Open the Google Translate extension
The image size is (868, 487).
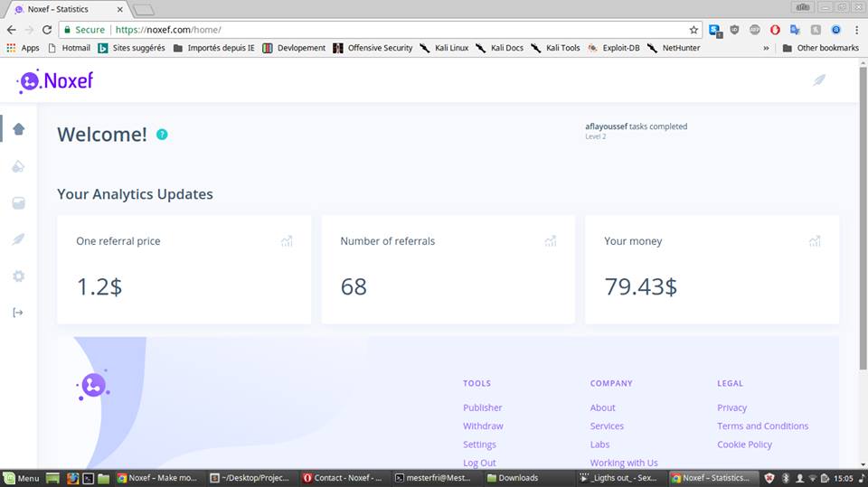tap(795, 30)
